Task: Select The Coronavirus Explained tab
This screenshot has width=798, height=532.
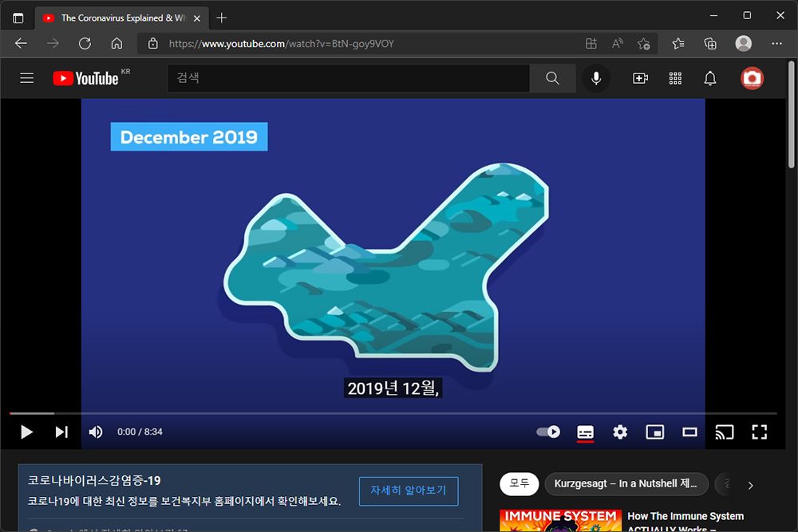Action: [121, 18]
